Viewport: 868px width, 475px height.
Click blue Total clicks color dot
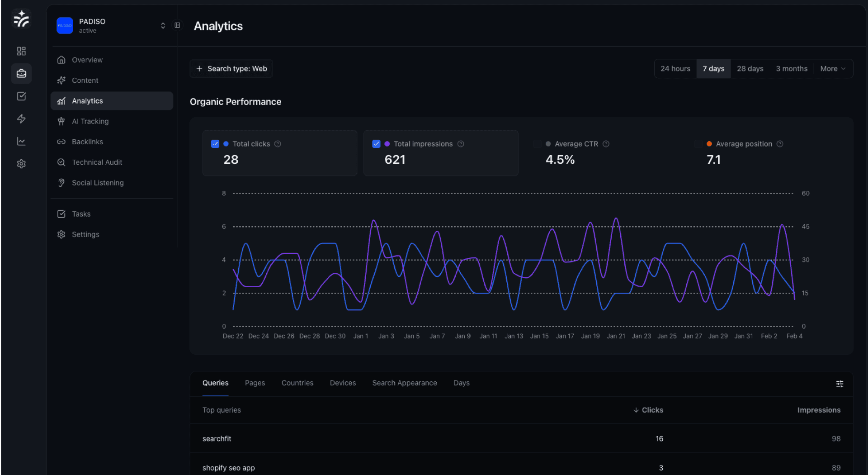tap(226, 144)
